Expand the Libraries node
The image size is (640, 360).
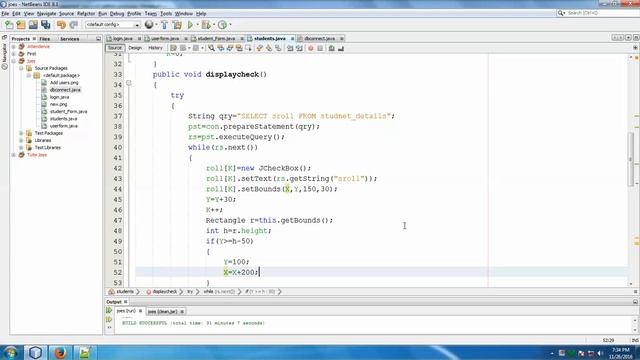[21, 140]
